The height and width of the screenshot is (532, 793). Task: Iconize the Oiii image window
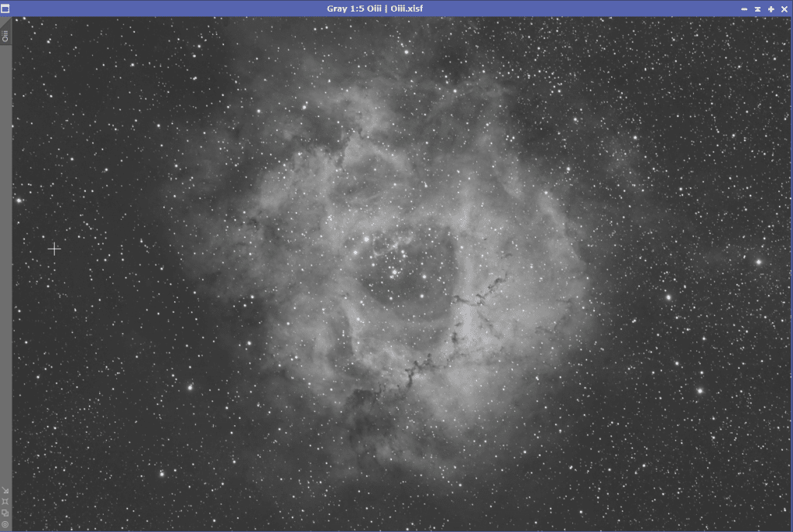click(744, 9)
